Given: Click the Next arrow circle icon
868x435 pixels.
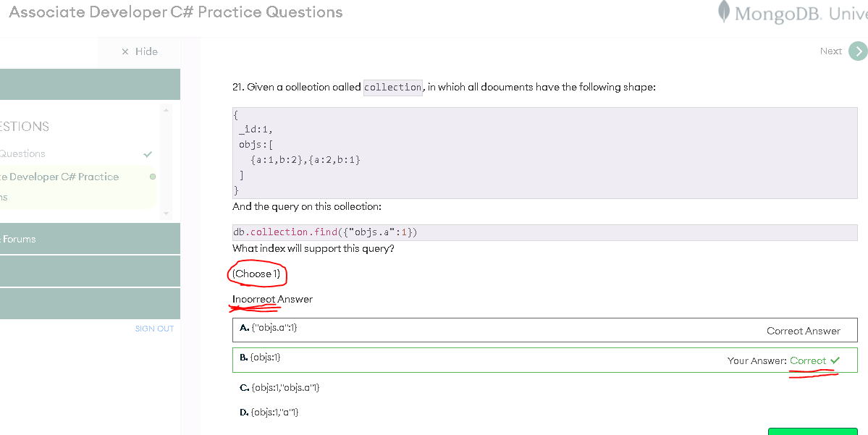Looking at the screenshot, I should 857,51.
